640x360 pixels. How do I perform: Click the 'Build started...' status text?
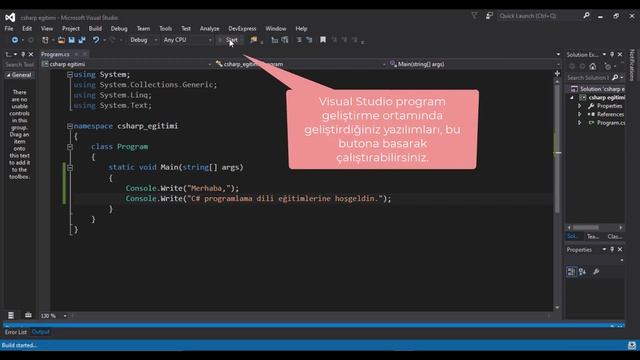click(x=19, y=345)
